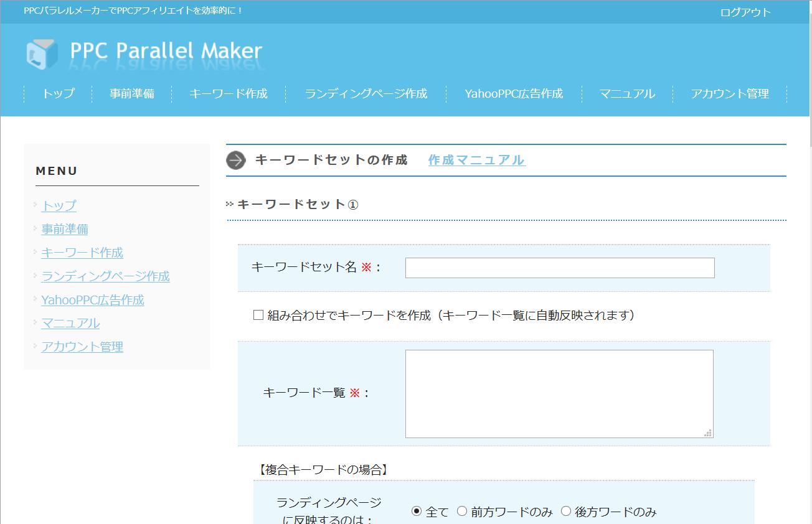
Task: Go to 事前準備 in the sidebar MENU
Action: pyautogui.click(x=65, y=229)
